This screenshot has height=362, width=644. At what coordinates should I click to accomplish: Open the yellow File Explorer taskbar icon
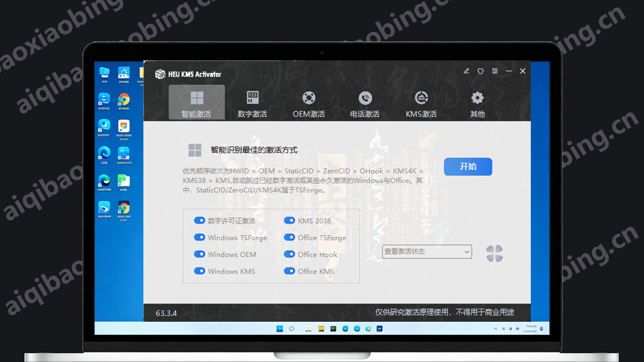(321, 329)
